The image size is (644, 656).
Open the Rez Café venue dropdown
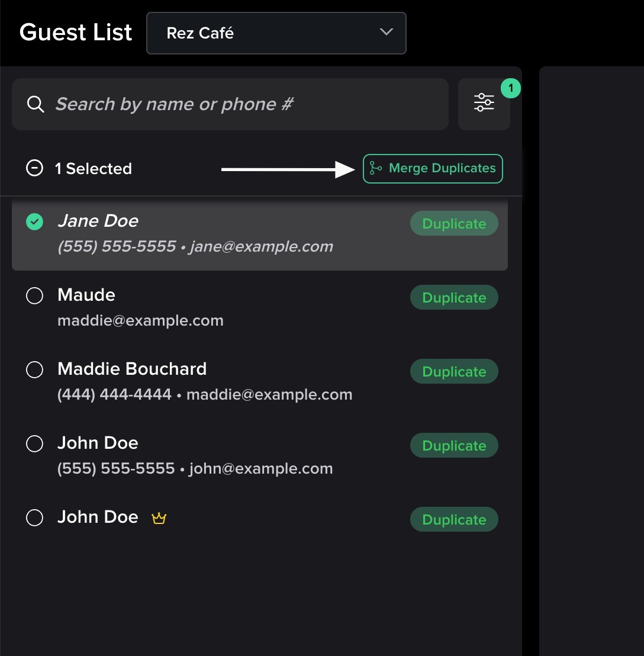276,33
